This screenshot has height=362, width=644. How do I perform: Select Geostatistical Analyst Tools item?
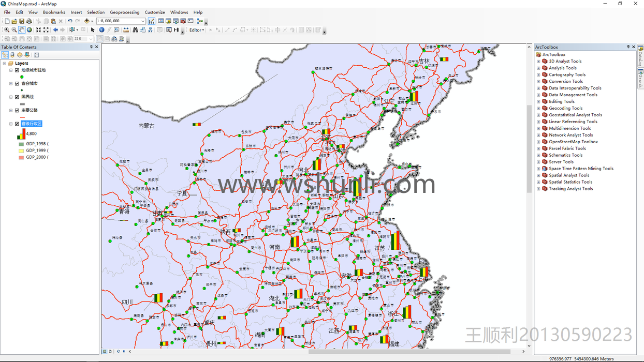[x=575, y=115]
